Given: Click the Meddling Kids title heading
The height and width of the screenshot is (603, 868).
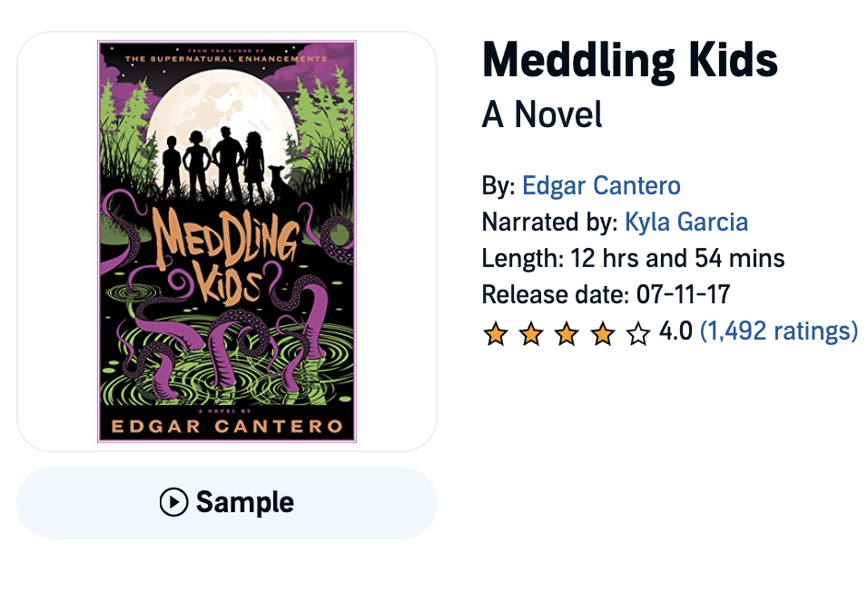Looking at the screenshot, I should point(630,61).
